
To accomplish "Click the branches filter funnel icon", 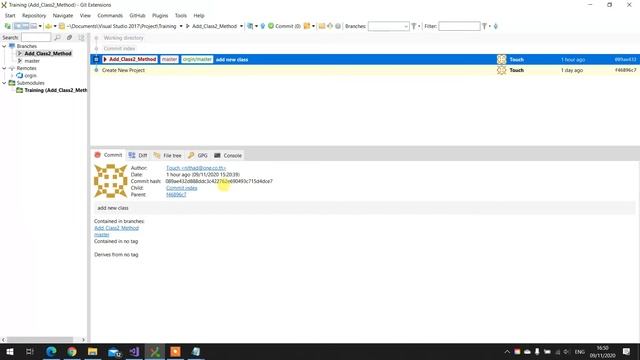I will 413,26.
